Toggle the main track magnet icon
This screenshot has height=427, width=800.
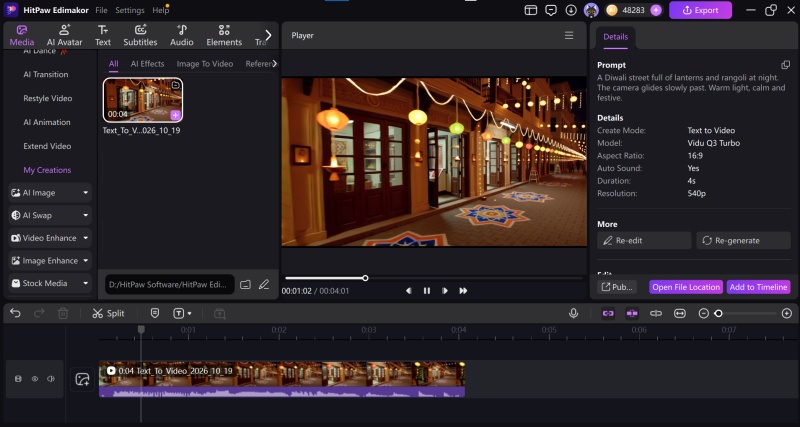point(608,313)
